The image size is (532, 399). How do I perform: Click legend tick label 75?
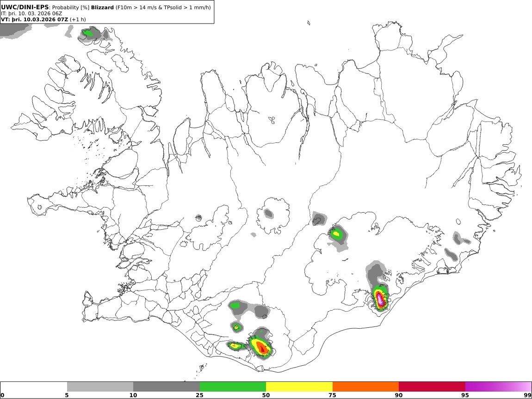[333, 395]
